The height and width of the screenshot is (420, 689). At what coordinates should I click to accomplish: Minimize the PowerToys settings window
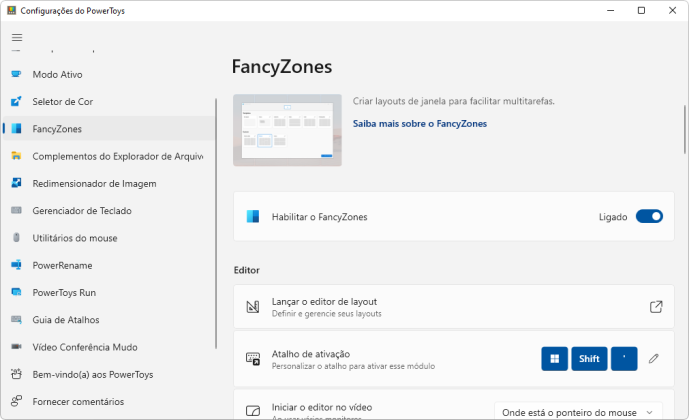point(610,10)
